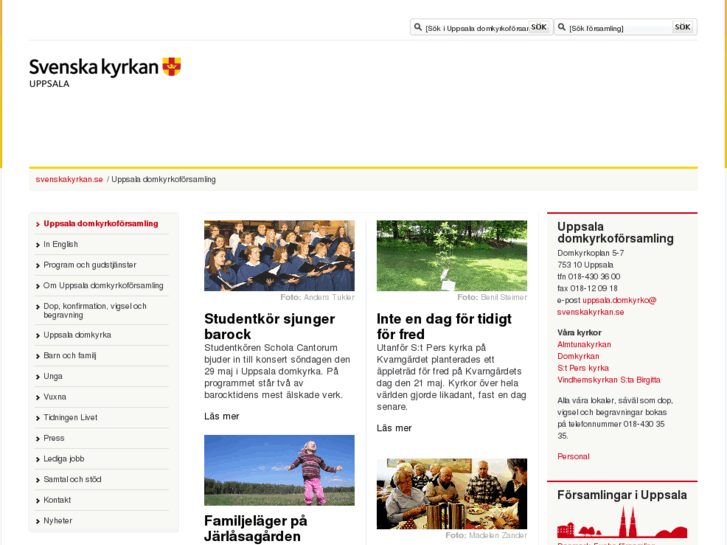Open the Familjeläger på Järlåsagården headline
Image resolution: width=727 pixels, height=545 pixels.
(x=255, y=528)
